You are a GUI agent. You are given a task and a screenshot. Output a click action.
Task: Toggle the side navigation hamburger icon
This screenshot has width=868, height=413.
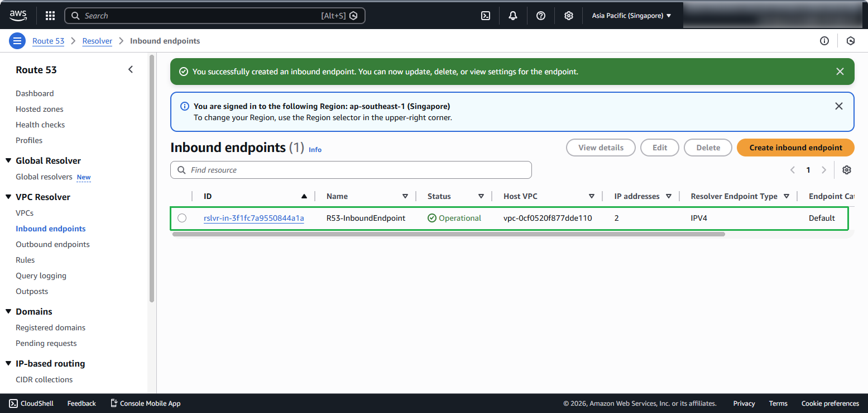click(x=17, y=41)
